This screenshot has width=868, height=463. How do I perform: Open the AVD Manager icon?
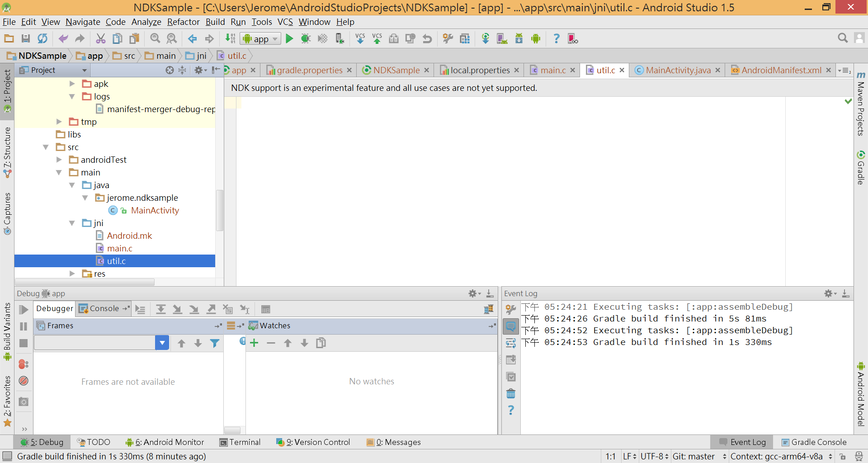tap(502, 39)
